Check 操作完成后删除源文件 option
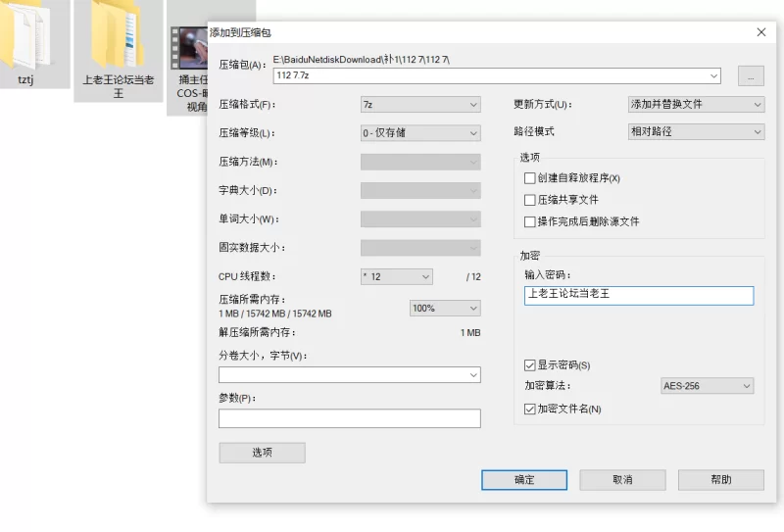 pyautogui.click(x=530, y=221)
